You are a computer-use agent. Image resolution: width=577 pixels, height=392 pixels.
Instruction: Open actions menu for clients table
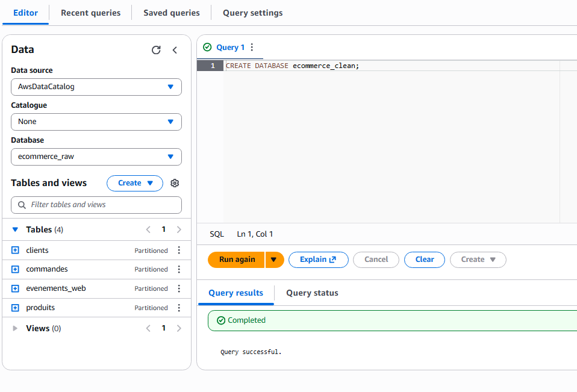179,250
